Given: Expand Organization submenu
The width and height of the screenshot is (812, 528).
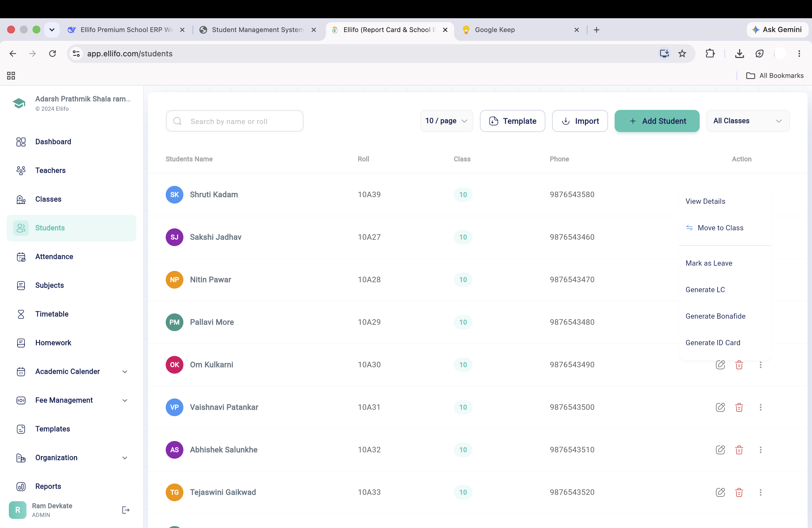Looking at the screenshot, I should click(x=125, y=458).
